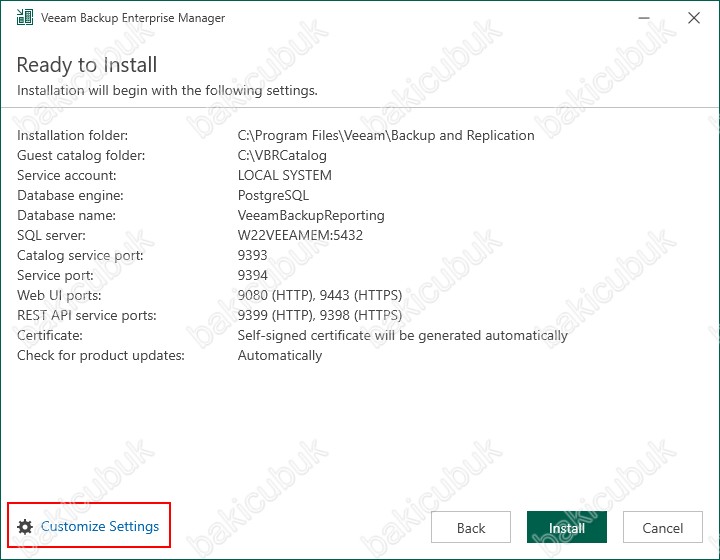The width and height of the screenshot is (720, 560).
Task: Close the Enterprise Manager setup window
Action: tap(694, 18)
